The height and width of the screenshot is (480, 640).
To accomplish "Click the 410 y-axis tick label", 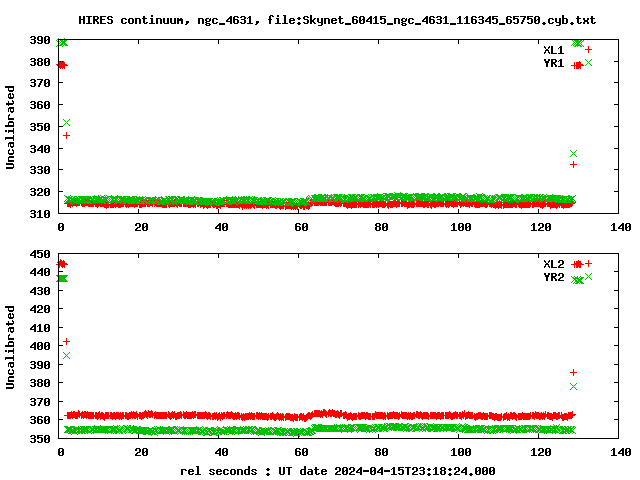I will tap(40, 328).
